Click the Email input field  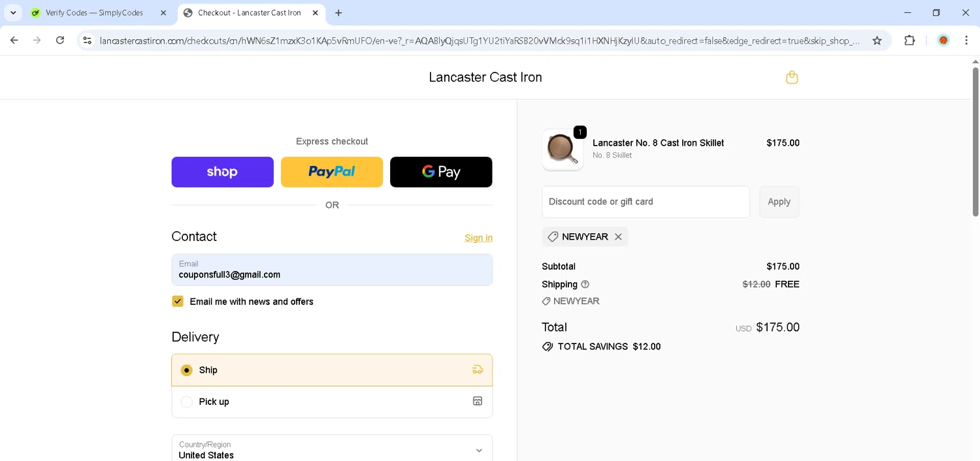coord(332,270)
